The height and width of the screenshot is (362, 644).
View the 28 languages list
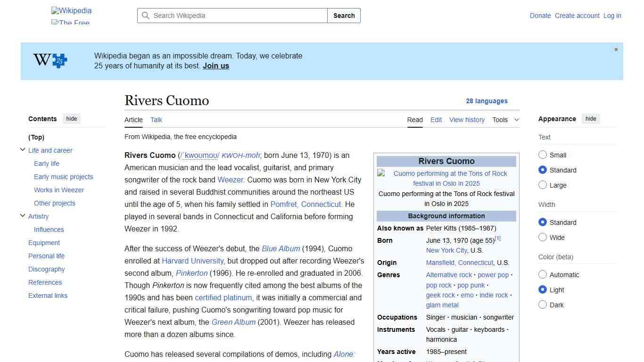pos(487,101)
